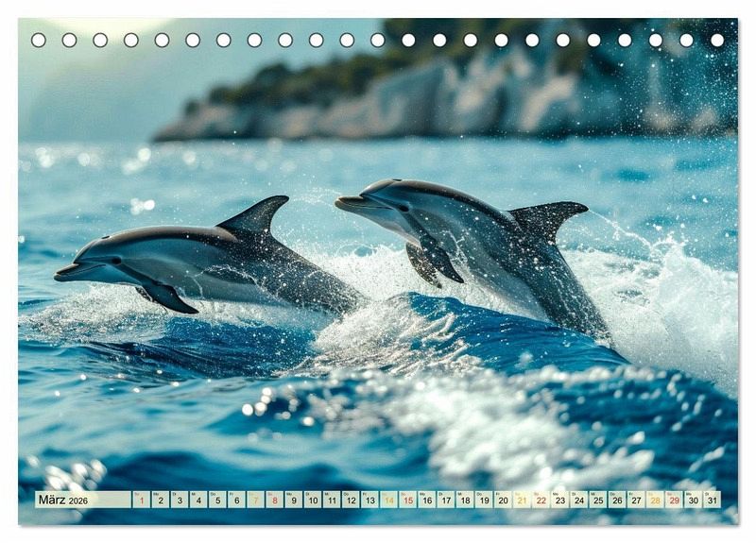The image size is (756, 543).
Task: Select day 21 in the calendar strip
Action: pos(522,500)
